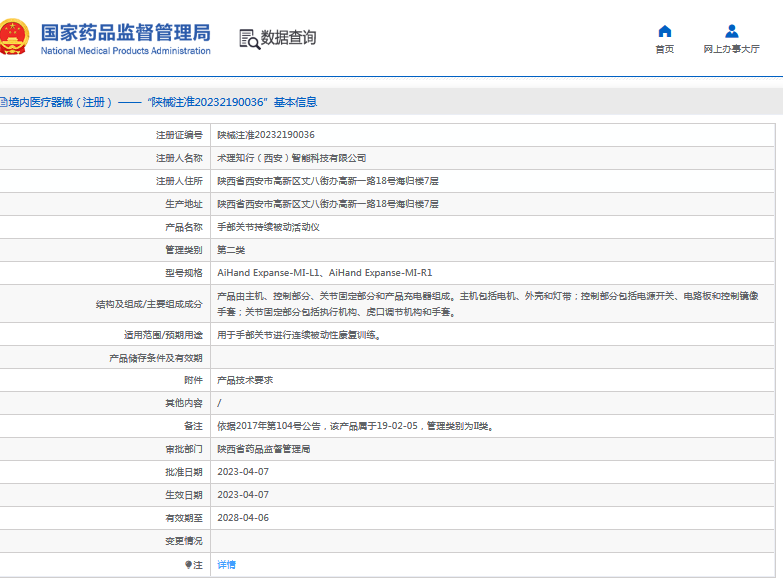Click the 其他内容 row label
The height and width of the screenshot is (586, 783).
184,403
